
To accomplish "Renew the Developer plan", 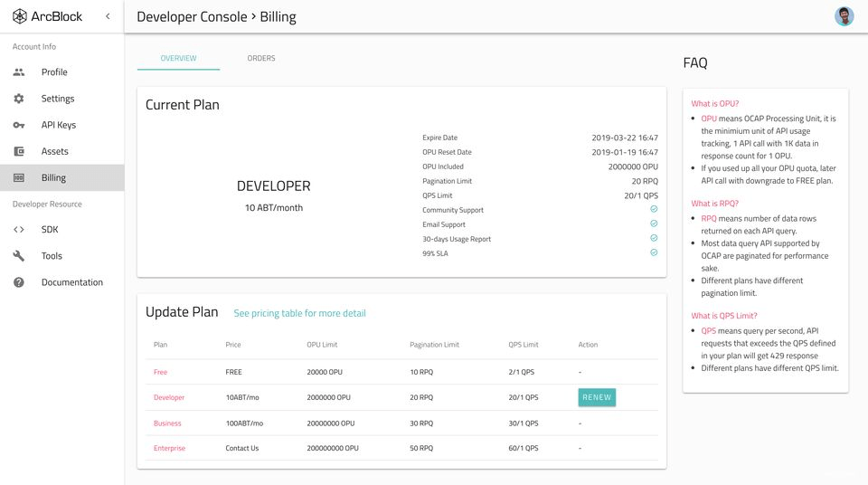I will point(597,397).
